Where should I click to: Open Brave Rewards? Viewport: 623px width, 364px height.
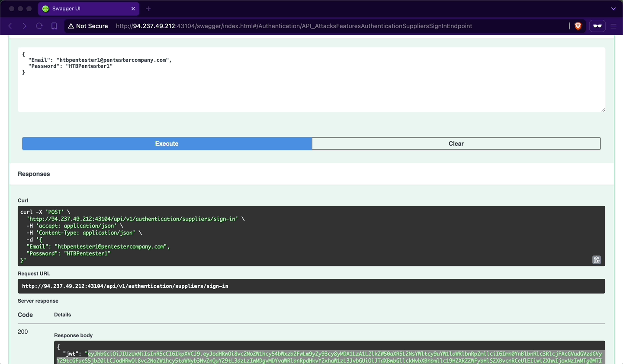[x=597, y=26]
